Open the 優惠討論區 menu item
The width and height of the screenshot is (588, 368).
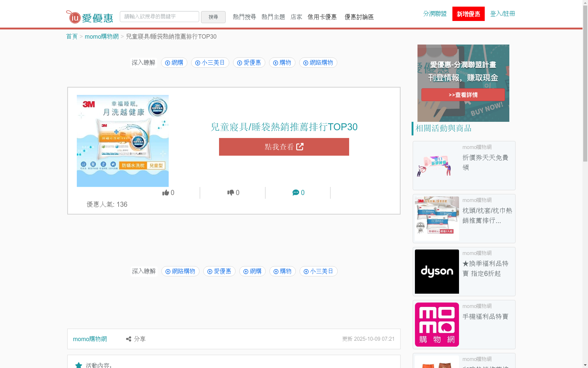[x=359, y=17]
